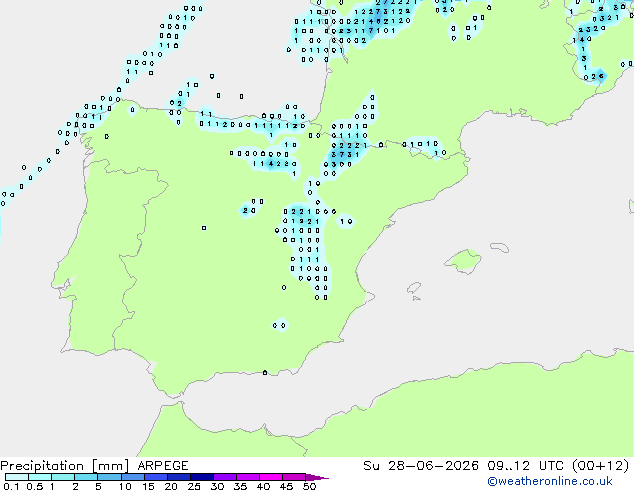The image size is (634, 490).
Task: Click the 45–50 mm legend color swatch
Action: point(294,477)
